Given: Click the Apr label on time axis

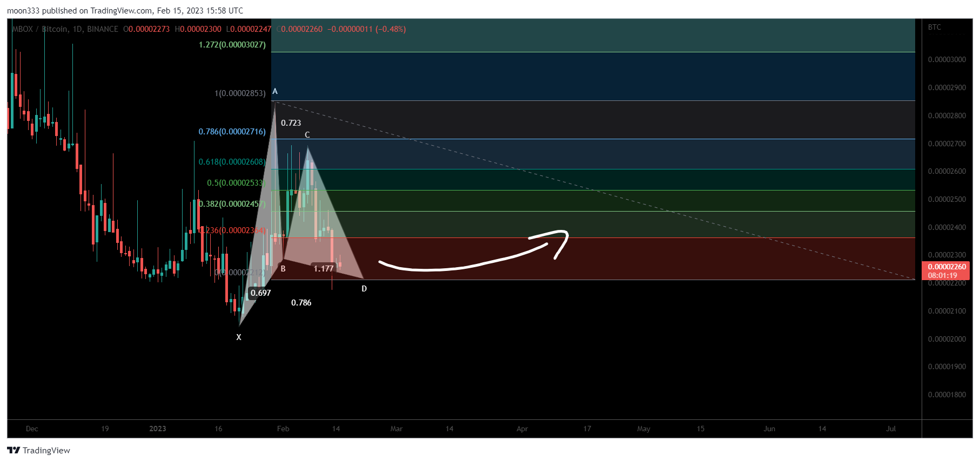Looking at the screenshot, I should coord(522,429).
